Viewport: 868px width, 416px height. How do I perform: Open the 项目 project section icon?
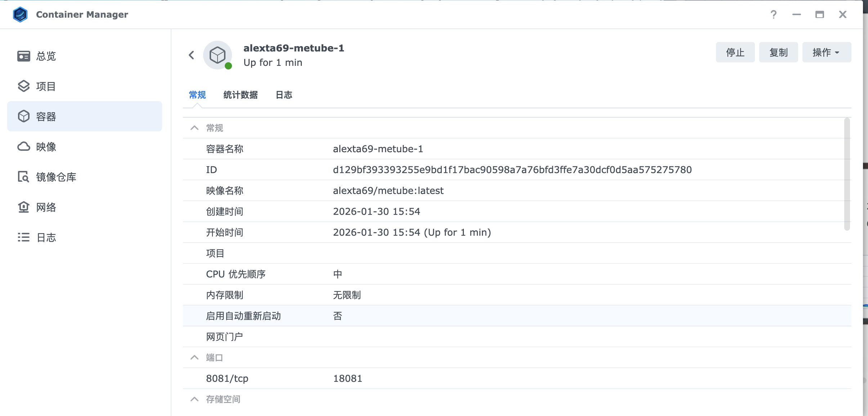(24, 86)
